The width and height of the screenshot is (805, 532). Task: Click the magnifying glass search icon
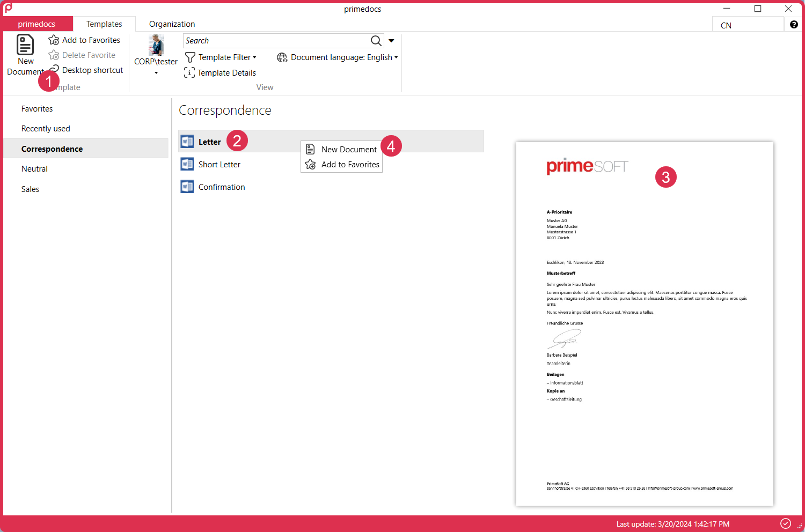(376, 41)
